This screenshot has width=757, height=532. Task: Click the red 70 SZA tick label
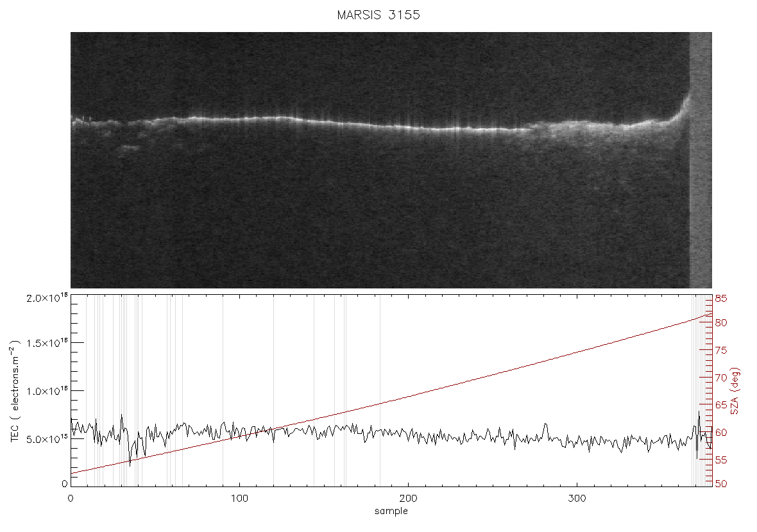(x=721, y=377)
